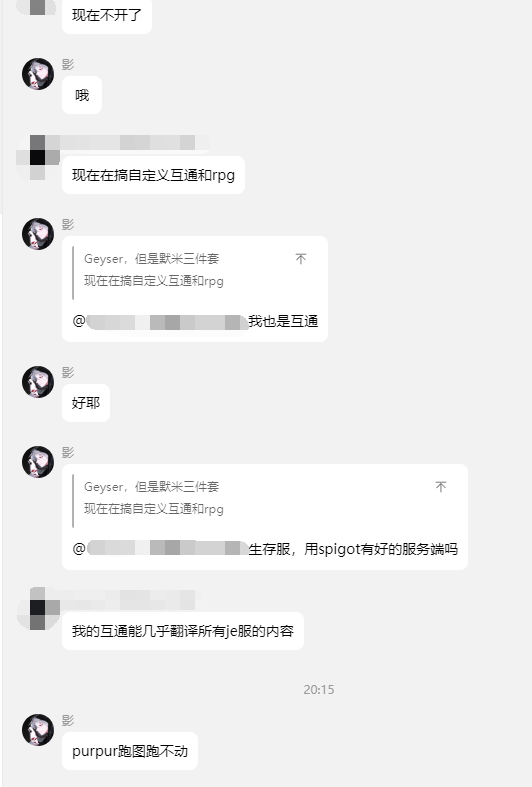Click 影's avatar beside the 哦 message

(38, 74)
